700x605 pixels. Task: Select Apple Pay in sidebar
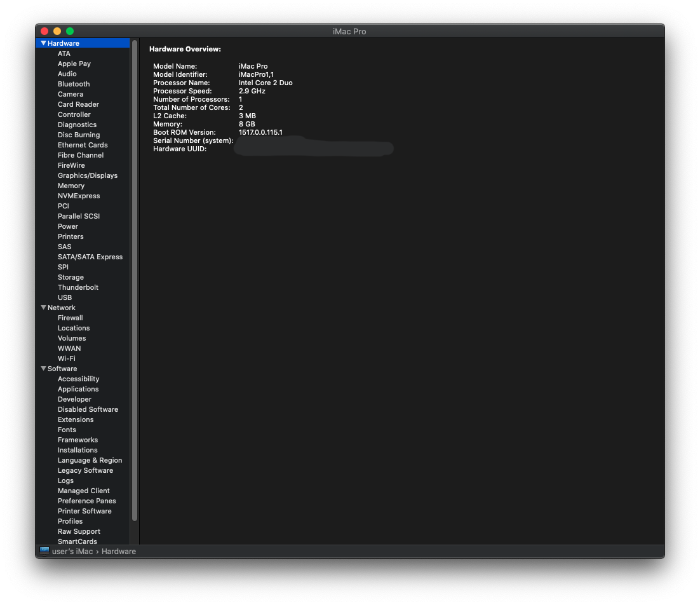tap(74, 64)
